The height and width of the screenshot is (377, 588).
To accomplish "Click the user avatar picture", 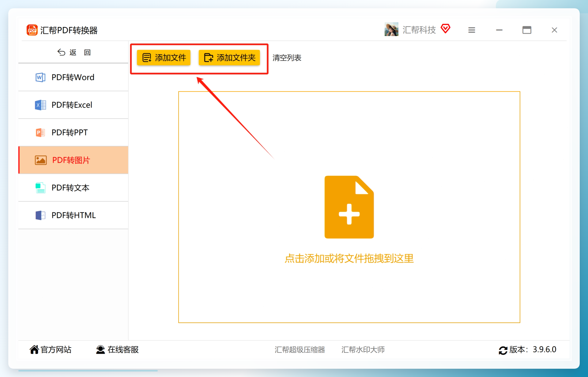I will [x=391, y=29].
